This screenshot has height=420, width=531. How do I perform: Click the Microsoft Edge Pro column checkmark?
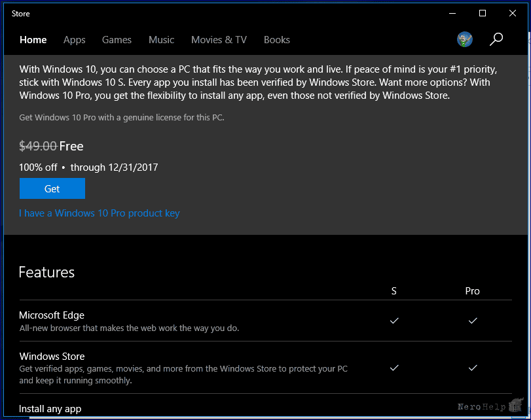click(473, 321)
